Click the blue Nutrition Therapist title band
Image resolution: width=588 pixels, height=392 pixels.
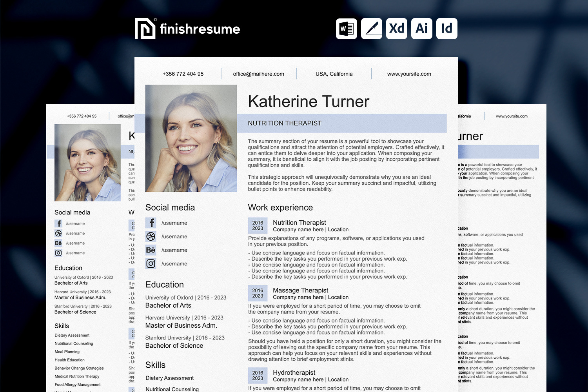(341, 123)
